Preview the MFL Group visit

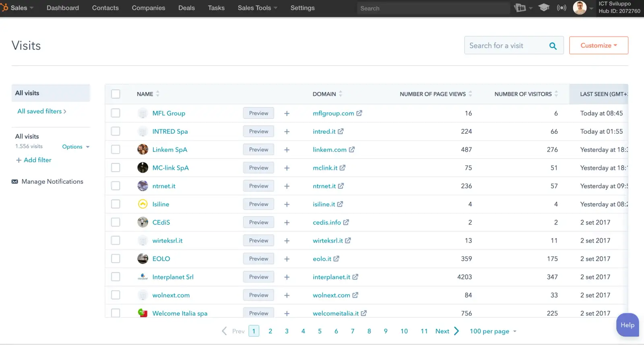click(258, 113)
